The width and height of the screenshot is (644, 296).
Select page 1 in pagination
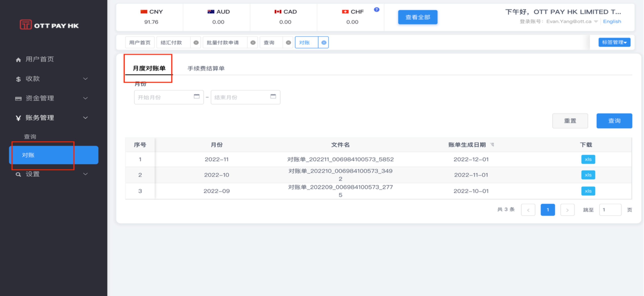[548, 210]
